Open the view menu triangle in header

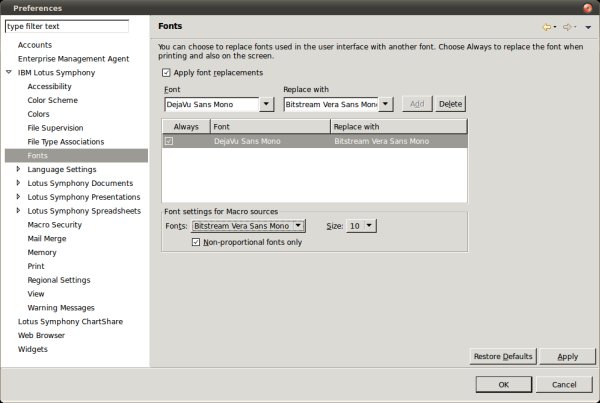(589, 27)
